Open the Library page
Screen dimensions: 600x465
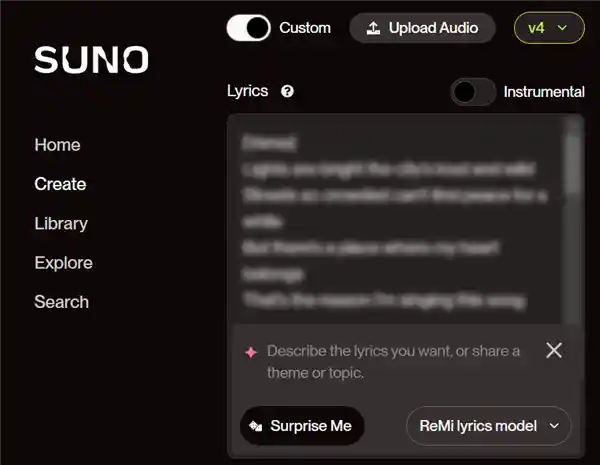tap(61, 224)
